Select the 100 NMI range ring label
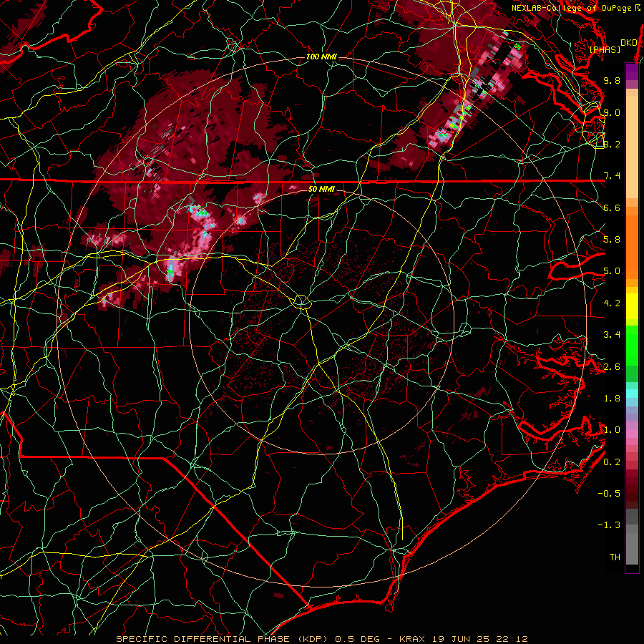This screenshot has height=644, width=644. click(321, 57)
